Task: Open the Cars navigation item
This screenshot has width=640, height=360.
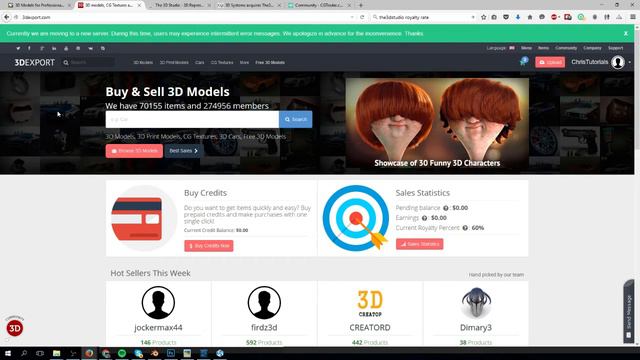Action: [x=200, y=62]
